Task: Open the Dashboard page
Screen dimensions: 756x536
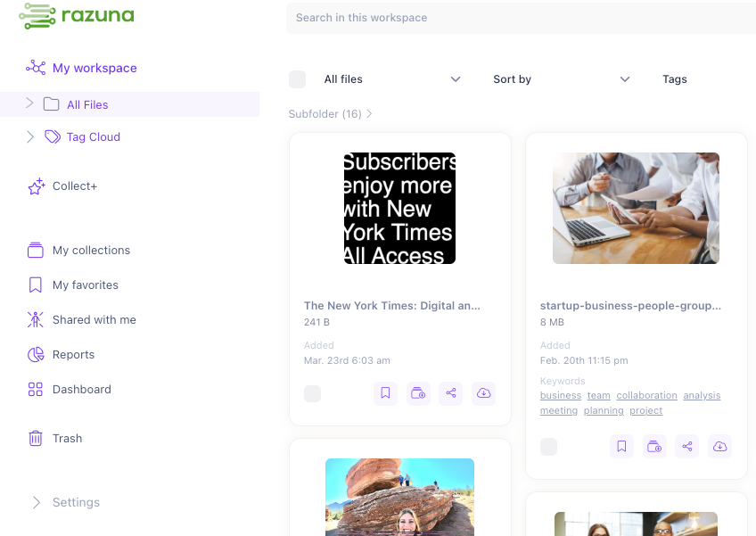Action: tap(81, 390)
